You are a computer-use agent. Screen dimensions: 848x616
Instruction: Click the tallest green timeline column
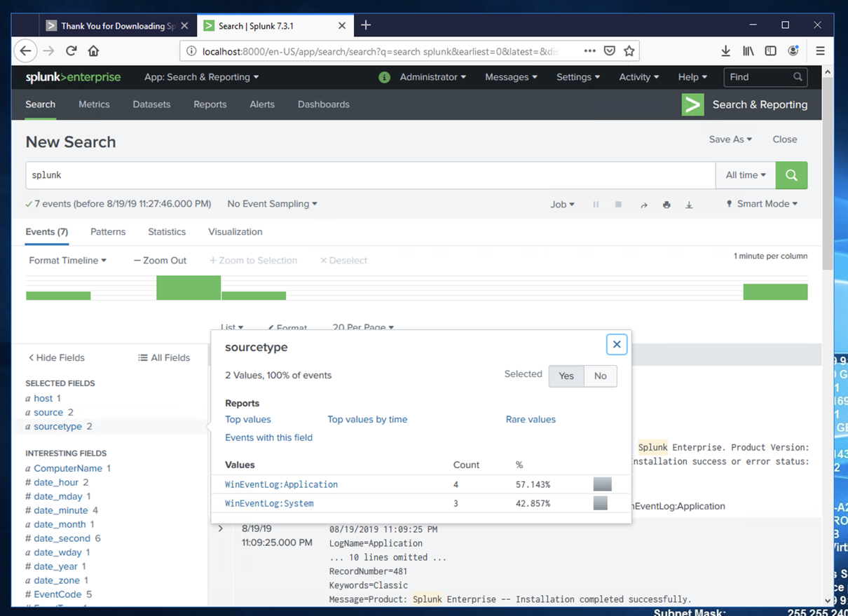pyautogui.click(x=189, y=288)
